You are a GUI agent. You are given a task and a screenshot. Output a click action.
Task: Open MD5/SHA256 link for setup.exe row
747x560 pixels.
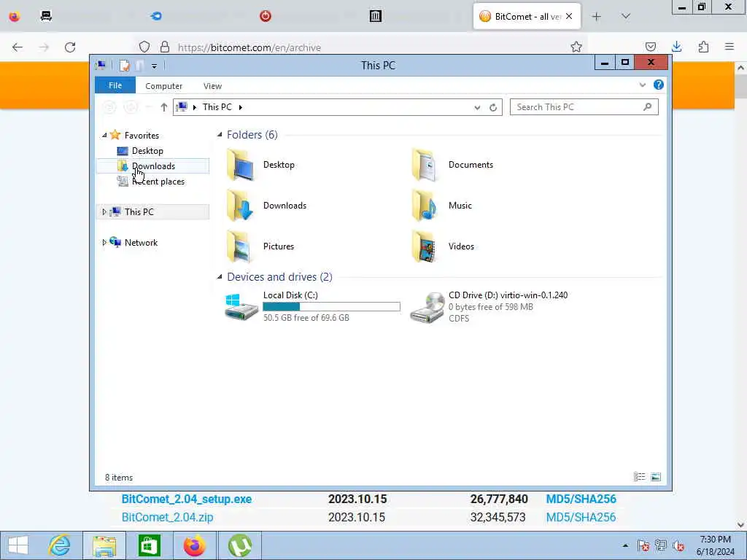point(581,499)
